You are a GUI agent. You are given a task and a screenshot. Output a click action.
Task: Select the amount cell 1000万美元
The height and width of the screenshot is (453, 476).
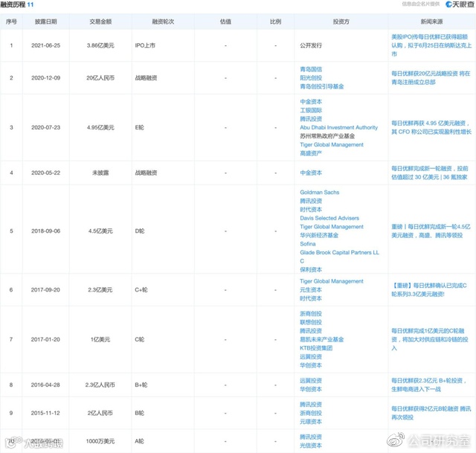(x=100, y=441)
